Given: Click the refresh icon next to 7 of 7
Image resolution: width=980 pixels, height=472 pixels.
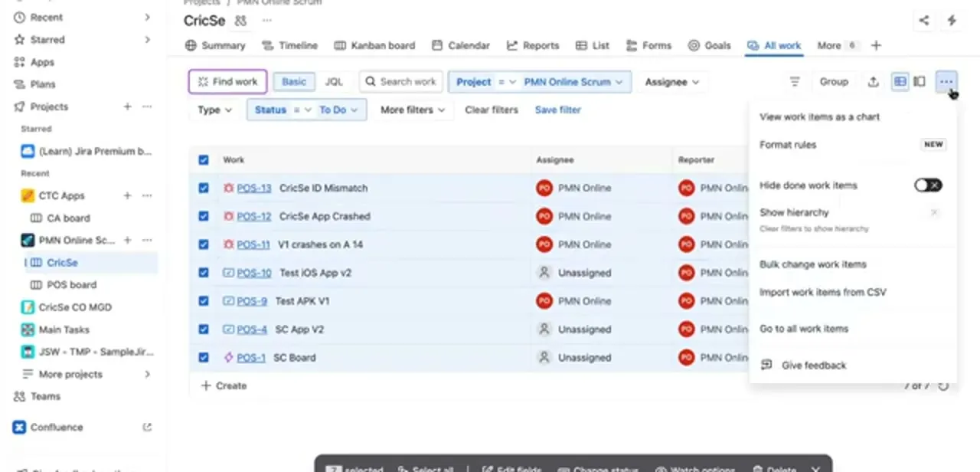Looking at the screenshot, I should [x=944, y=386].
